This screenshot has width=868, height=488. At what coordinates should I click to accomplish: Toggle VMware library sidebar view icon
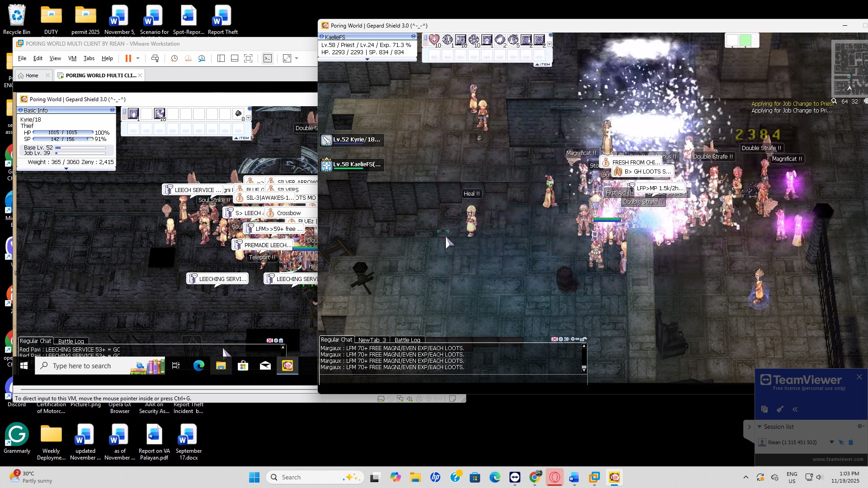(x=221, y=58)
